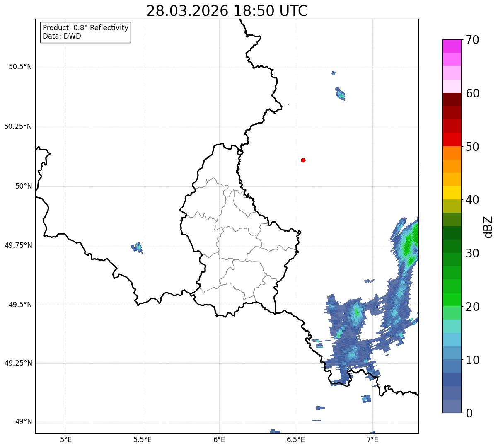
Task: Click the small radar echo near 5.5°E
Action: click(x=137, y=248)
